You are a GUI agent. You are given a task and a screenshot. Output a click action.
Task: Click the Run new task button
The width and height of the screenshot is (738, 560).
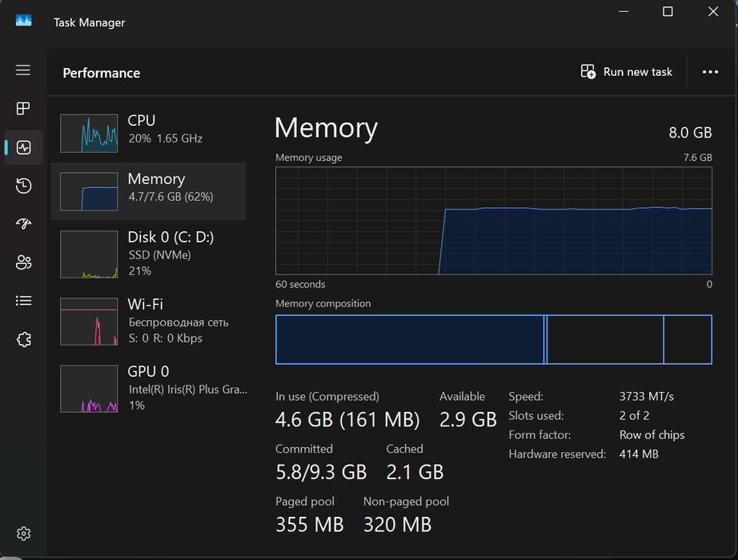click(x=627, y=72)
